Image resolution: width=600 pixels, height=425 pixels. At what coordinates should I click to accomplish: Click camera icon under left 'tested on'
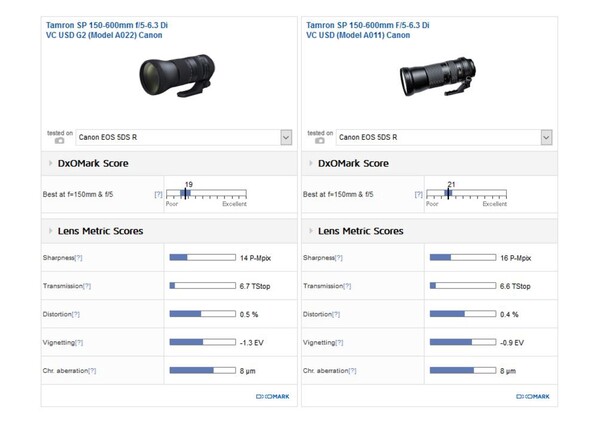59,141
